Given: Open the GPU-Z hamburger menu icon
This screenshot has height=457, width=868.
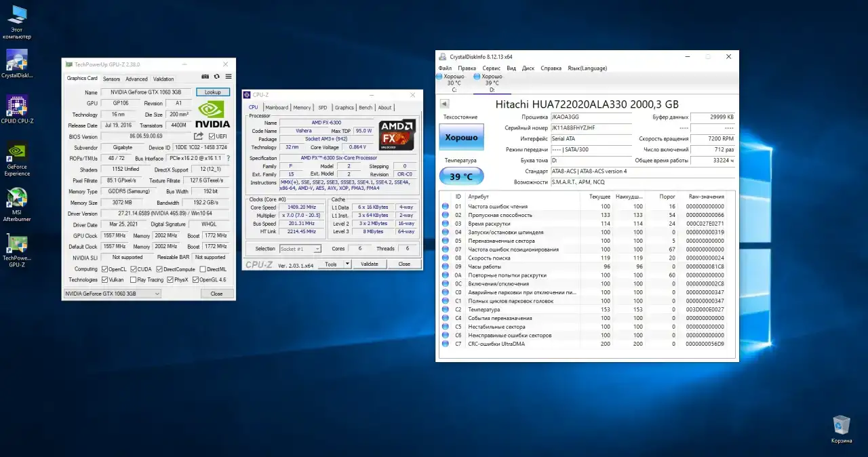Looking at the screenshot, I should [229, 77].
